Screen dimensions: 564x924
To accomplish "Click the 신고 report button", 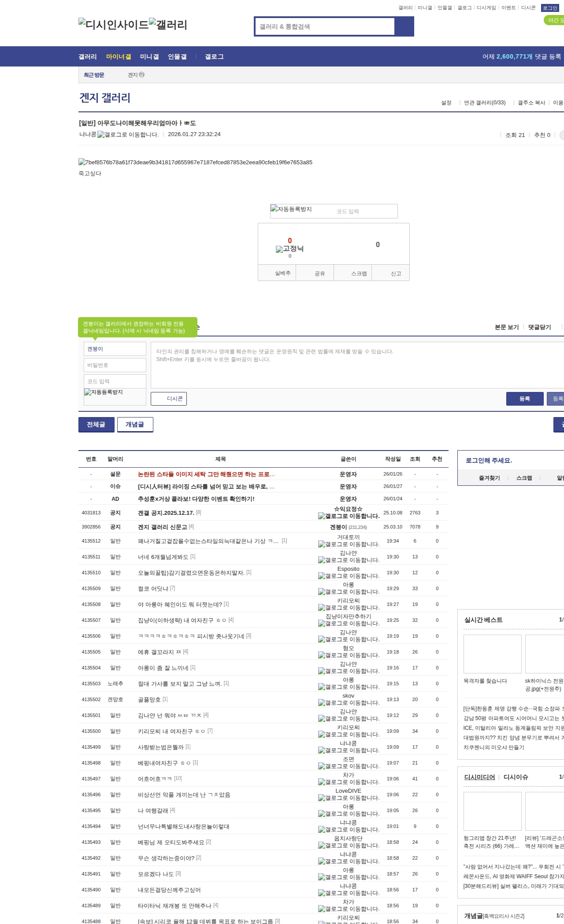I will [x=396, y=274].
